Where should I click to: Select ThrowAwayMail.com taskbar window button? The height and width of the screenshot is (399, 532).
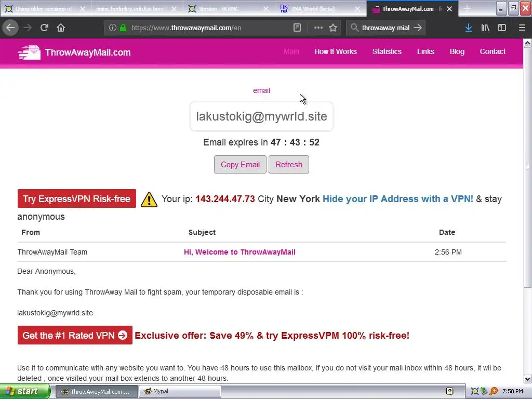pyautogui.click(x=97, y=392)
